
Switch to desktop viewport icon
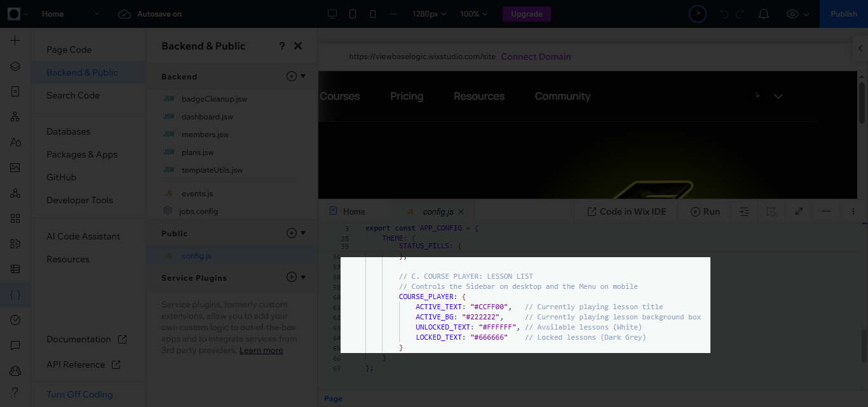pyautogui.click(x=332, y=14)
